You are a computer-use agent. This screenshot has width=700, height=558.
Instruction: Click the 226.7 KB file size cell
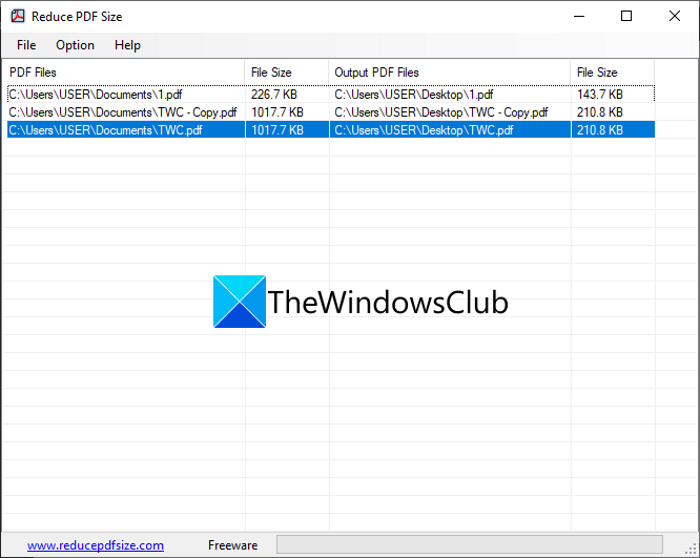287,94
